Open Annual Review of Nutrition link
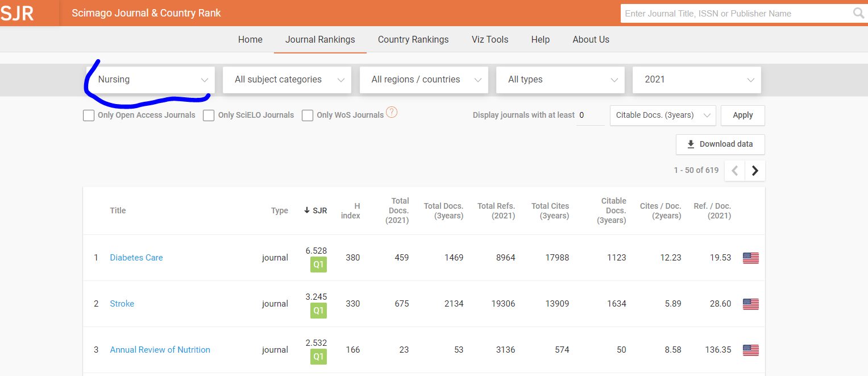 160,350
